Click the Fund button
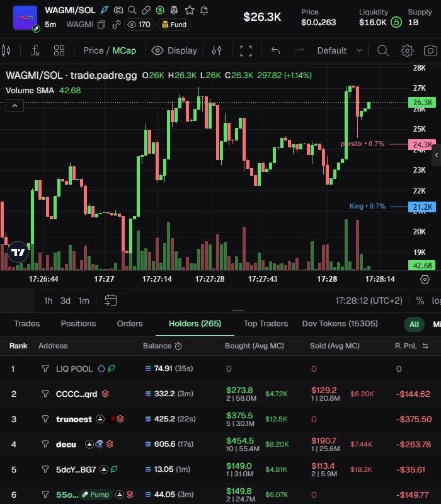The width and height of the screenshot is (441, 504). coord(175,25)
